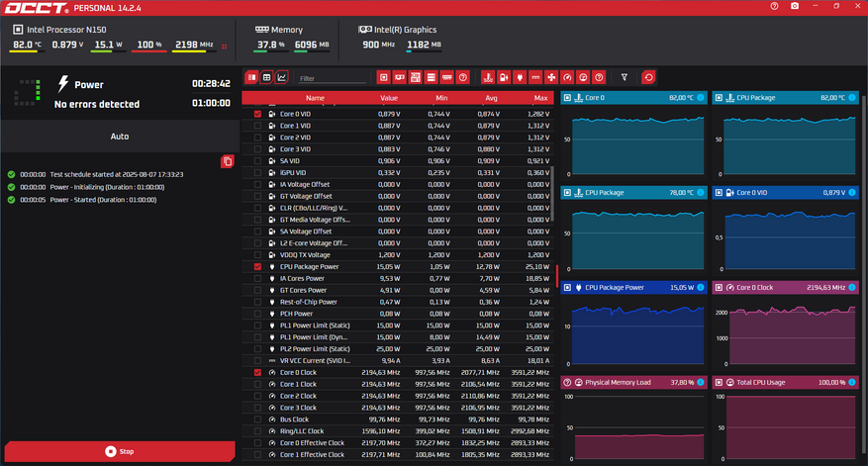Check the IA Cores Power checkbox

(257, 278)
